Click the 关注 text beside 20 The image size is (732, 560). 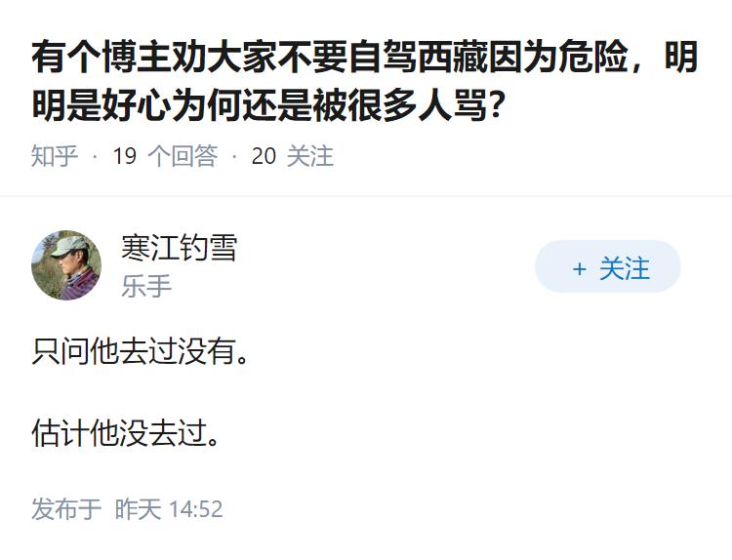pos(310,156)
